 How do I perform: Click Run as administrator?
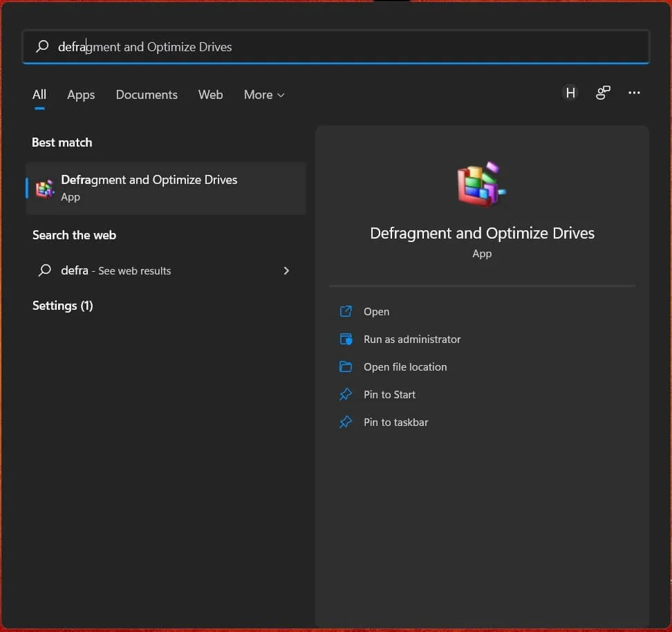pos(412,339)
